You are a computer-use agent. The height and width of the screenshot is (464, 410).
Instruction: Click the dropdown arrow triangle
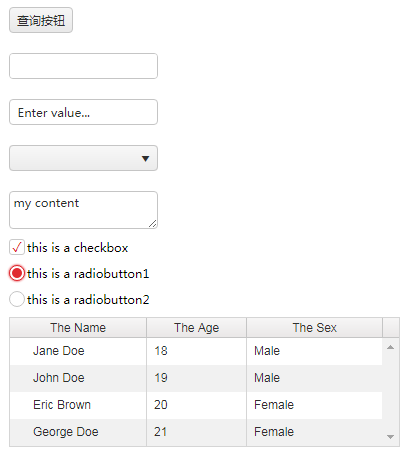click(145, 159)
